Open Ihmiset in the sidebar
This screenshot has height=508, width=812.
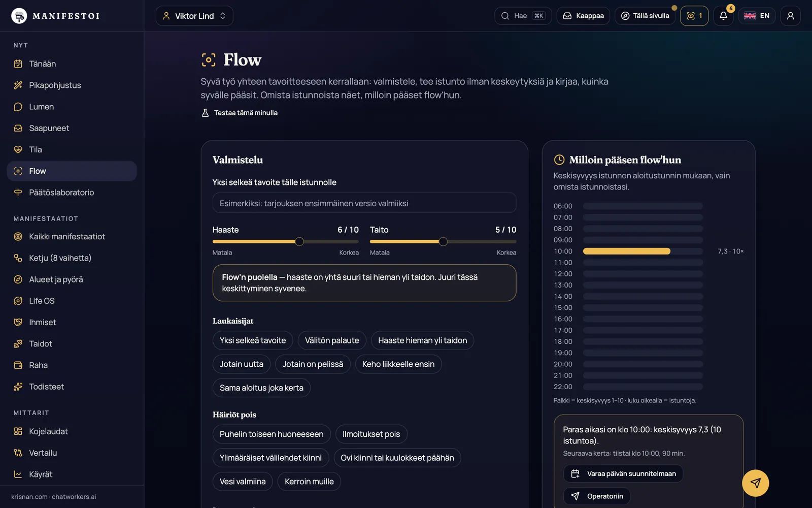click(x=72, y=322)
